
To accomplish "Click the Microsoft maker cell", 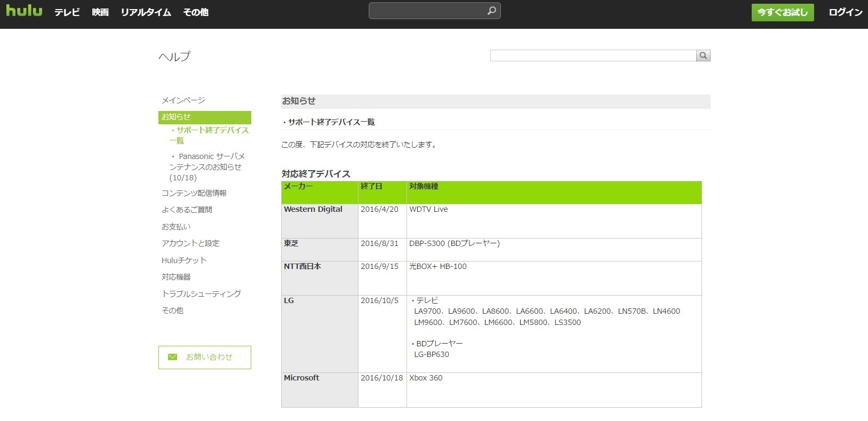I will tap(320, 390).
